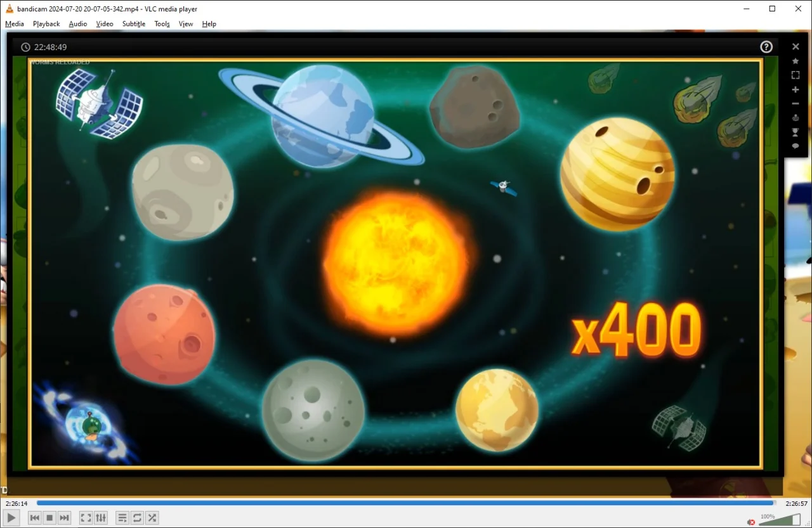Image resolution: width=812 pixels, height=528 pixels.
Task: Select the brown cratered asteroid
Action: pyautogui.click(x=475, y=106)
